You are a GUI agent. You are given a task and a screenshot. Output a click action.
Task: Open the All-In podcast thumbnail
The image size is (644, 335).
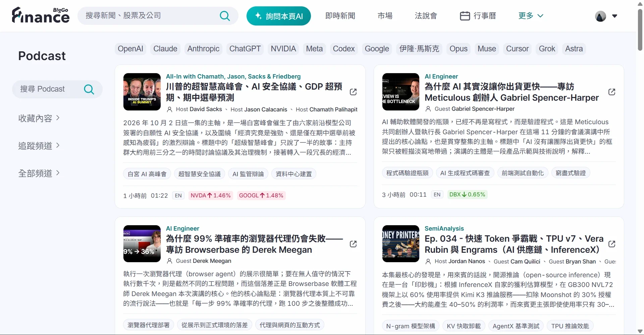[142, 92]
